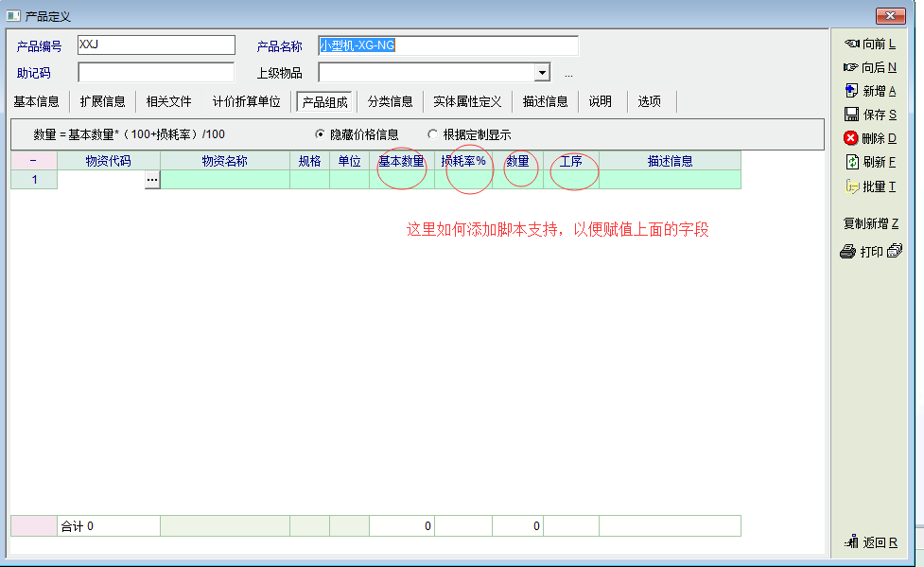Click into the 助记码 input field

click(x=156, y=73)
